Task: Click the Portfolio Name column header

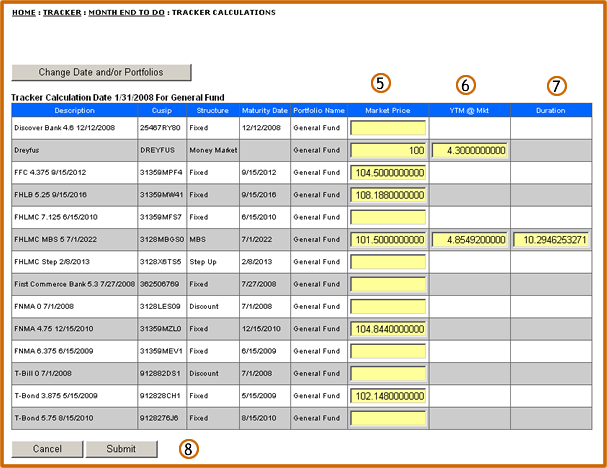Action: (x=319, y=110)
